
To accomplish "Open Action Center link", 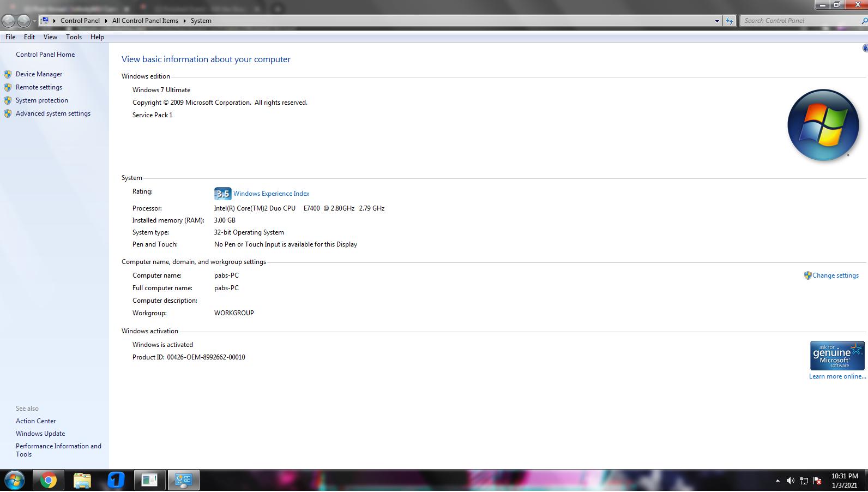I will 35,421.
